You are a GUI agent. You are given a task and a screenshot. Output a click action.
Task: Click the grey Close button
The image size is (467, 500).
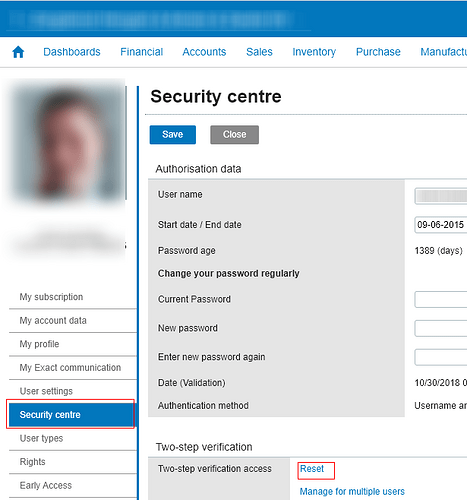[234, 135]
